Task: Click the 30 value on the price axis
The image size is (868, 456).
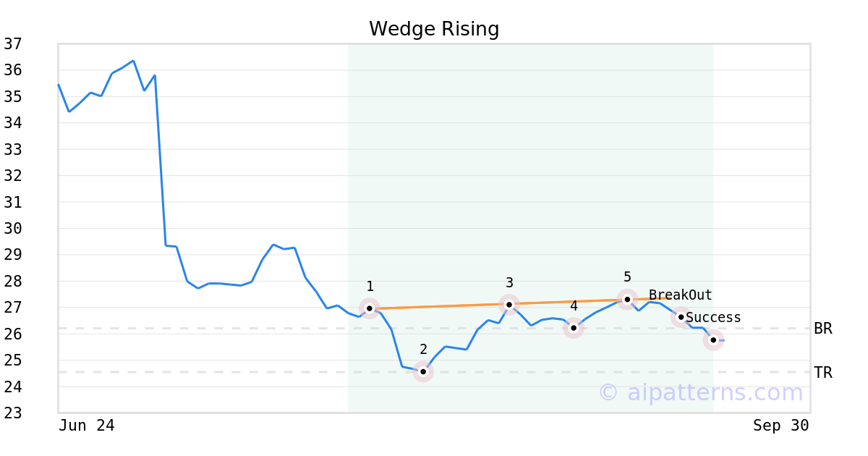Action: point(12,229)
